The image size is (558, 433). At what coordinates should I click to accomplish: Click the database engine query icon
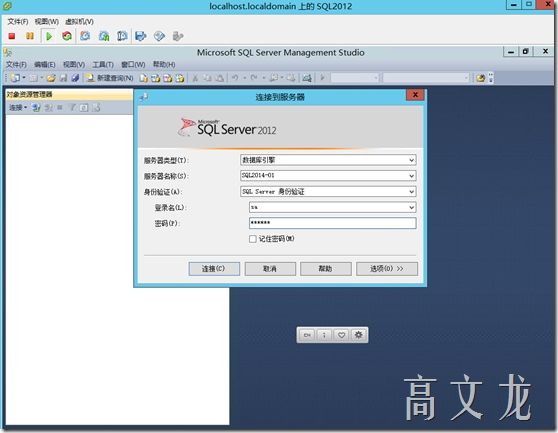(143, 78)
